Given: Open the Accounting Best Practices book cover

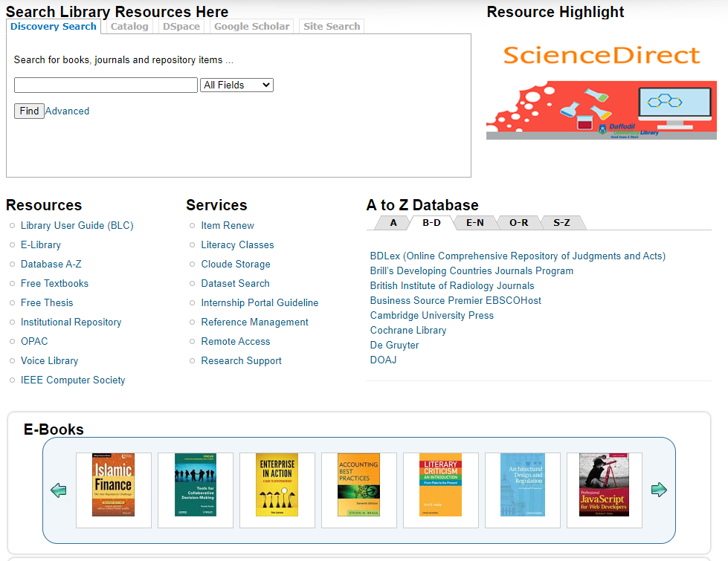Looking at the screenshot, I should click(359, 485).
